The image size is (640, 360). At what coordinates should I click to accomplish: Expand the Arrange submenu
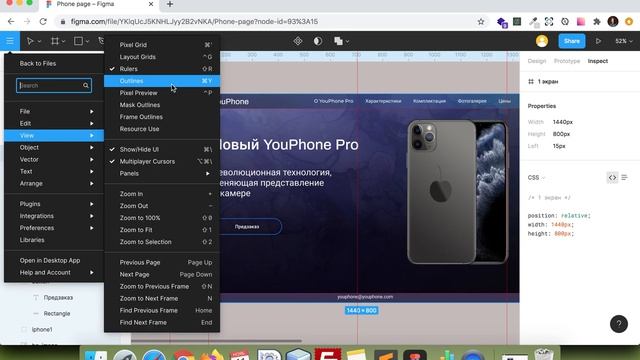coord(54,184)
